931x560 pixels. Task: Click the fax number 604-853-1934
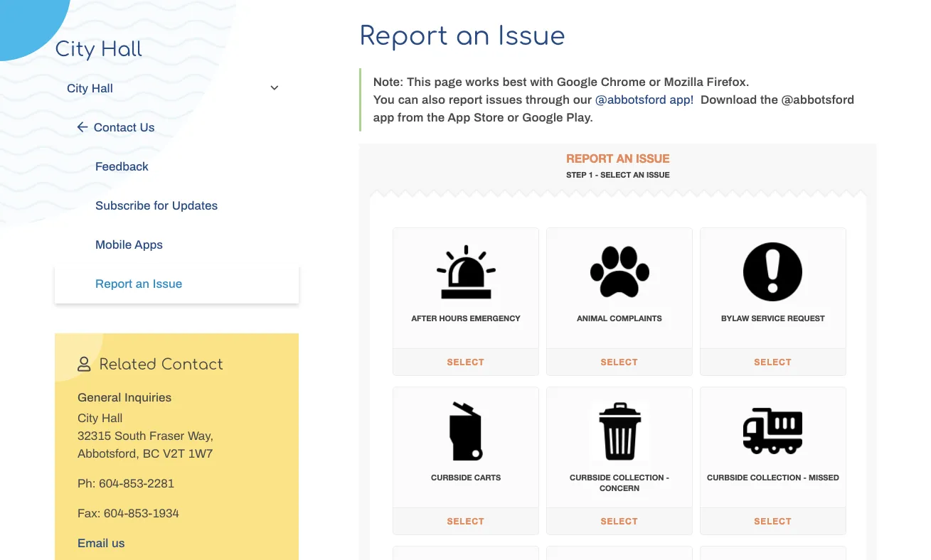click(141, 513)
